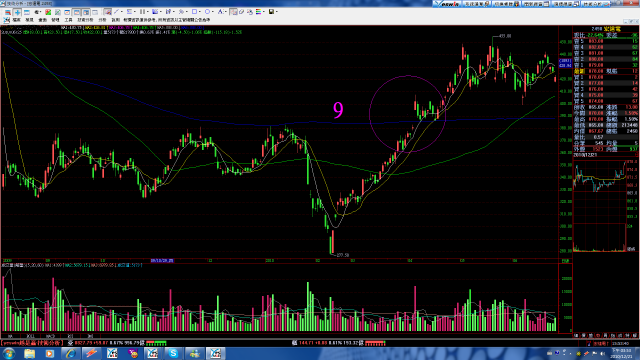Select the rectangle drawing tool
640x360 pixels.
[x=194, y=12]
